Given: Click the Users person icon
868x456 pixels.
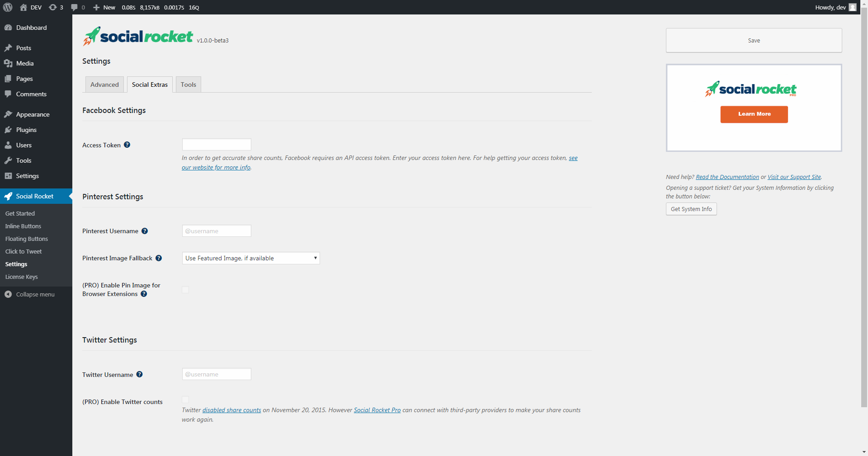Looking at the screenshot, I should tap(8, 145).
